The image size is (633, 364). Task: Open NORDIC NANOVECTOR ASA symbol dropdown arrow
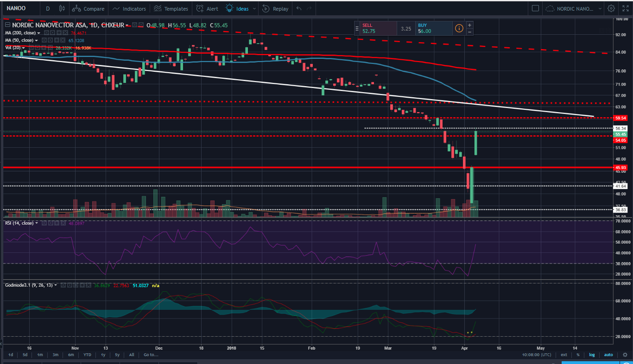coord(127,25)
